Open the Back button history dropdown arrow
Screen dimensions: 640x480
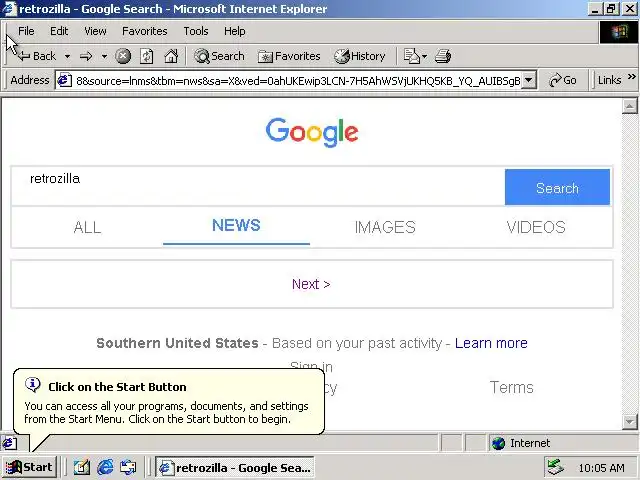tap(67, 56)
